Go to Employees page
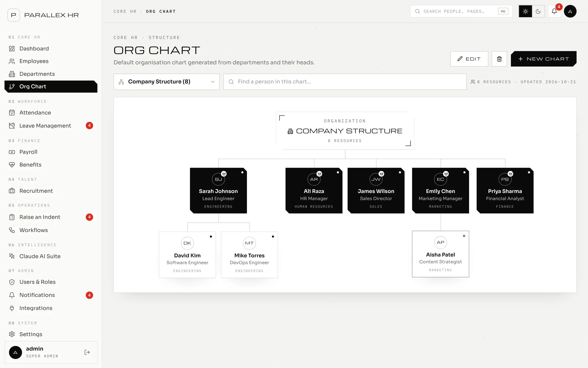588x368 pixels. point(51,61)
